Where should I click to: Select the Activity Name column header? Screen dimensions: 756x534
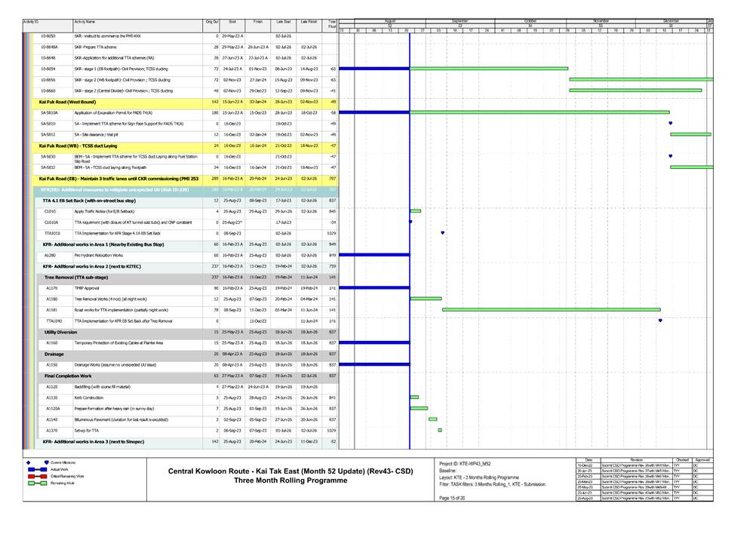coord(85,23)
